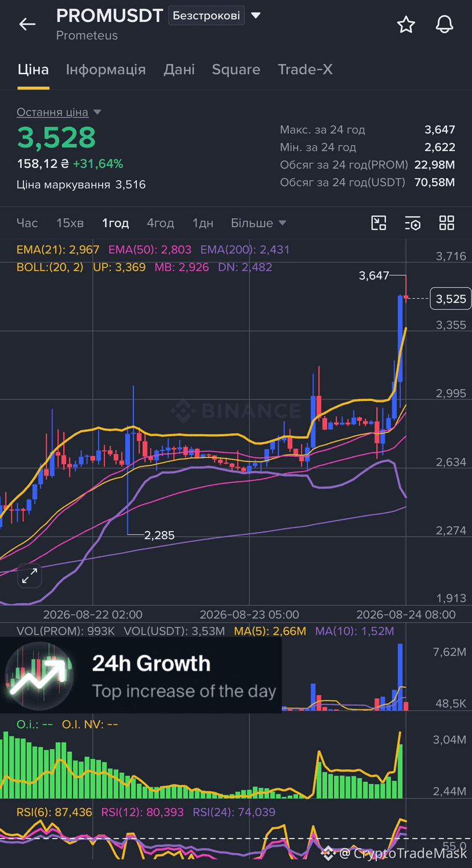Tap the UP: 3,369 Bollinger value
The width and height of the screenshot is (472, 868).
coord(119,267)
